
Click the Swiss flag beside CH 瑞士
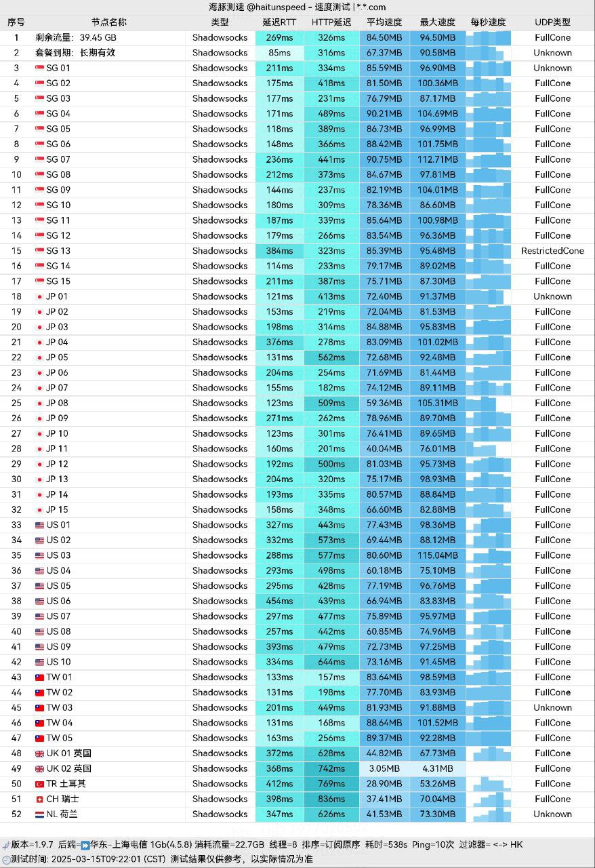pyautogui.click(x=39, y=799)
